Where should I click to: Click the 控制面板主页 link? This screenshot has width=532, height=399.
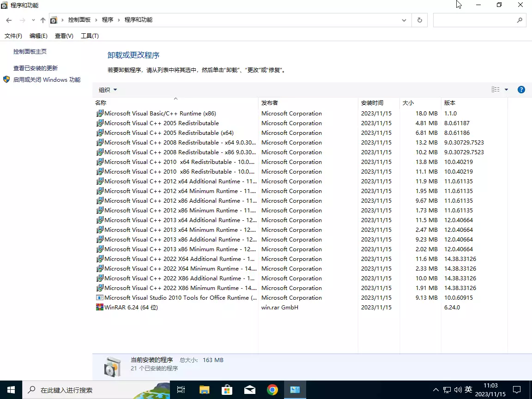(30, 51)
